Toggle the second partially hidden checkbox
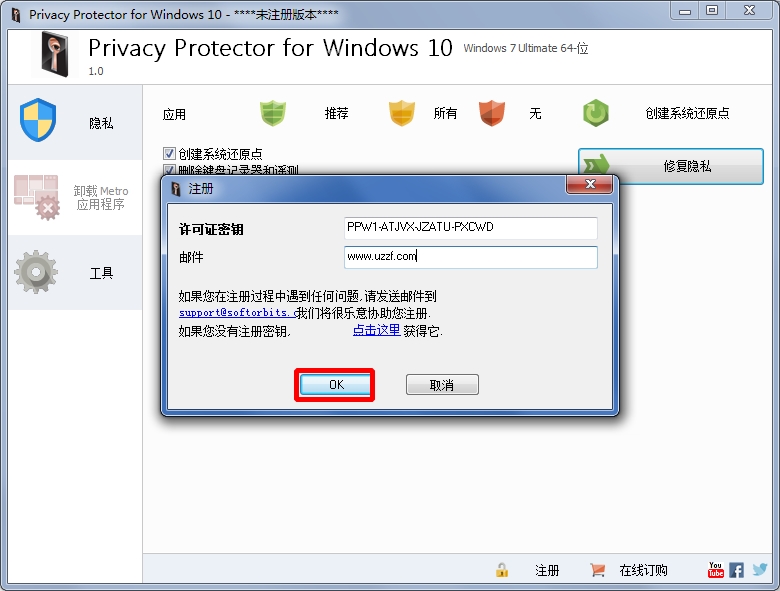 (x=169, y=169)
